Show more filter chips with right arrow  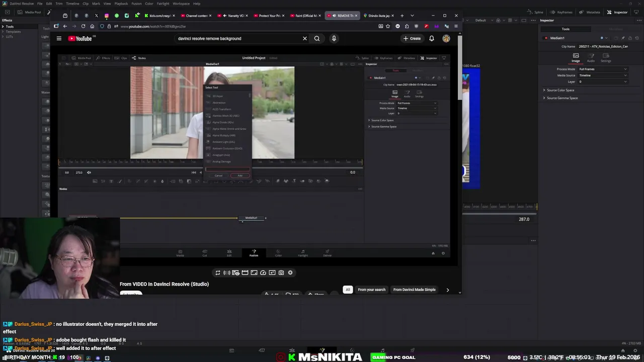pos(447,290)
